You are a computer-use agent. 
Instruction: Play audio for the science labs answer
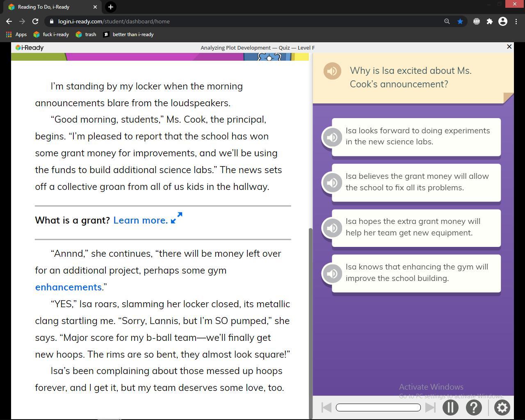(332, 137)
